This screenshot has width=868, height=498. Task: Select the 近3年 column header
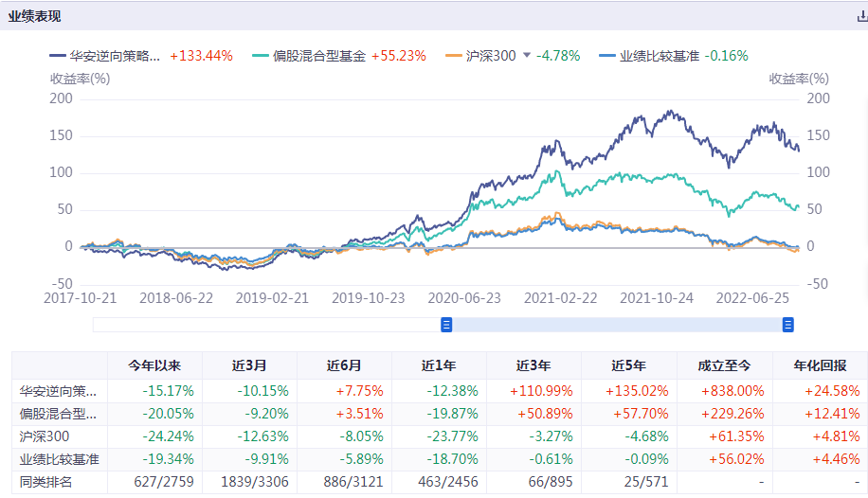(533, 366)
